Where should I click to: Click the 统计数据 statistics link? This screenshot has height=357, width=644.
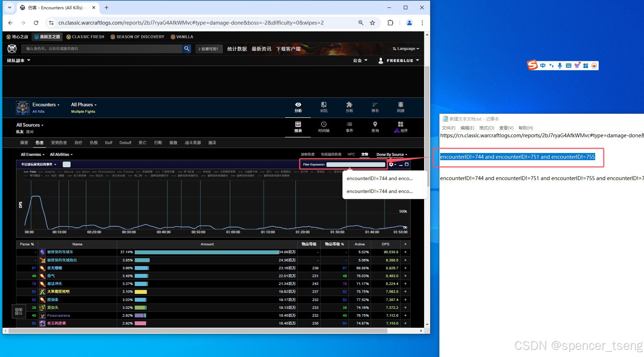[x=237, y=49]
